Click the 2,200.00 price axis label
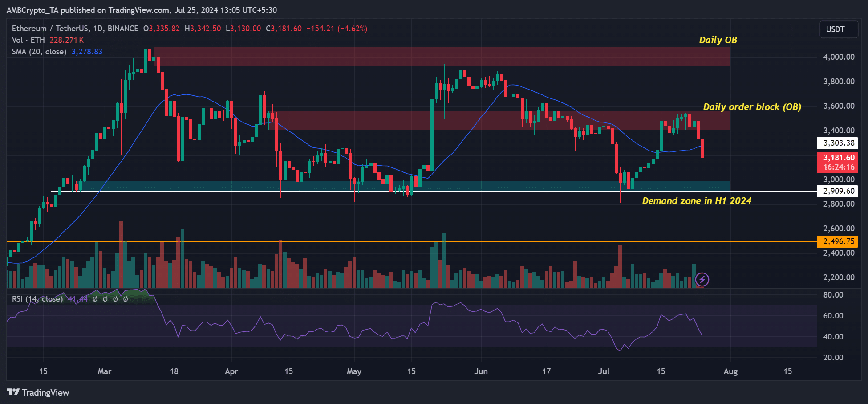Viewport: 868px width, 404px height. 839,277
